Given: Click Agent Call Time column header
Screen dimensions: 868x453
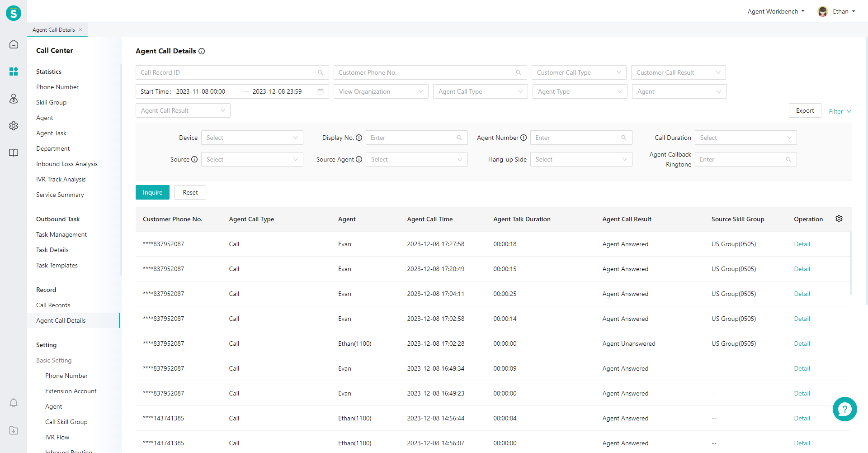Looking at the screenshot, I should tap(430, 219).
